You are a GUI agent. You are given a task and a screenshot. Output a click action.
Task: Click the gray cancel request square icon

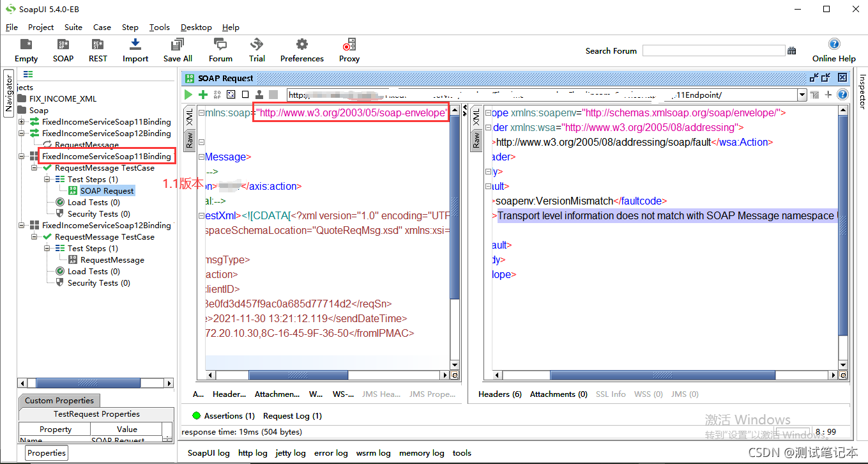tap(273, 95)
